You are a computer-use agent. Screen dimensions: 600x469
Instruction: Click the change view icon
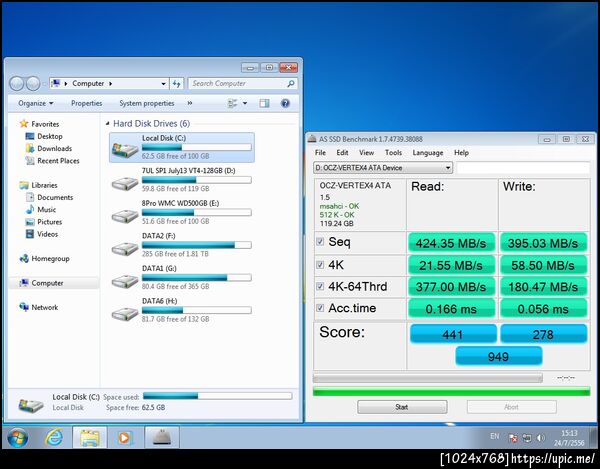pyautogui.click(x=232, y=103)
